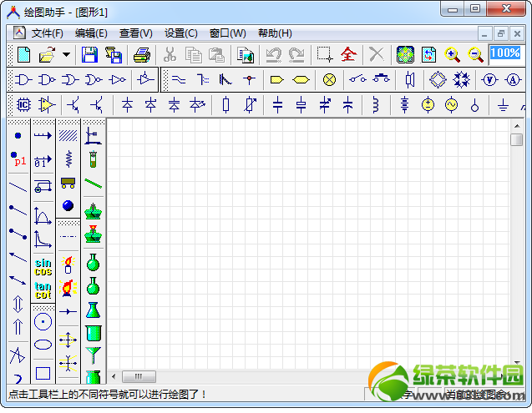Click the document icon in the menu bar
This screenshot has width=532, height=413.
(x=19, y=33)
